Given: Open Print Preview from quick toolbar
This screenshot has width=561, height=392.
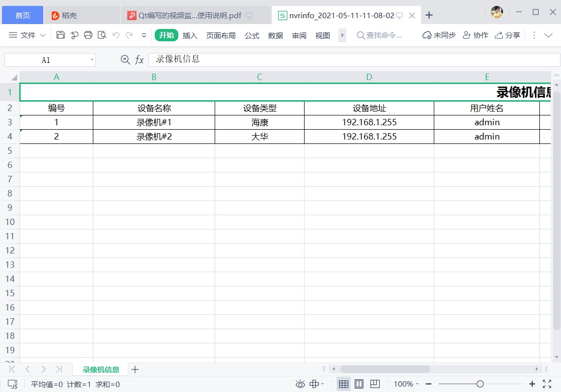Looking at the screenshot, I should point(102,35).
